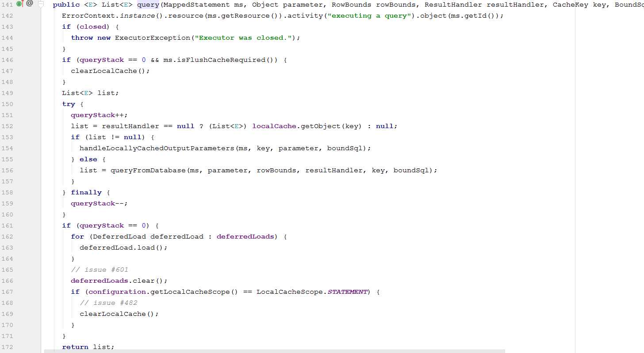
Task: Click ExecutorException on line 144
Action: pos(153,38)
